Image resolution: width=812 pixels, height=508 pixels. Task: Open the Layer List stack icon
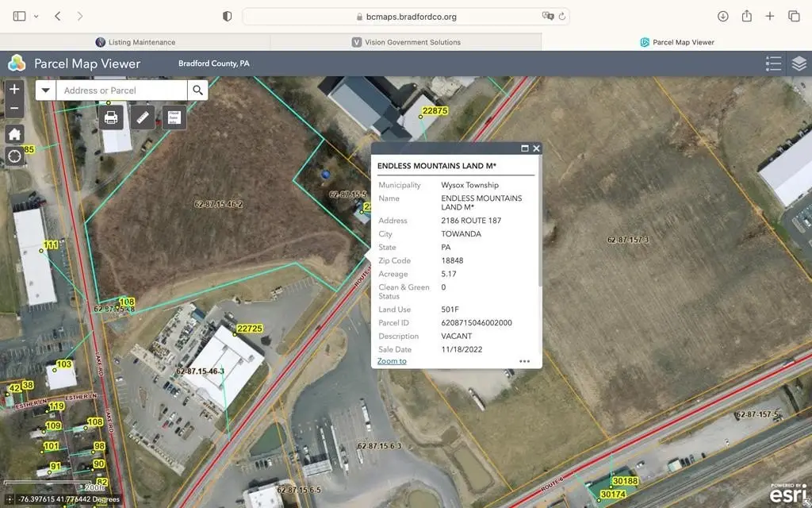click(x=799, y=63)
